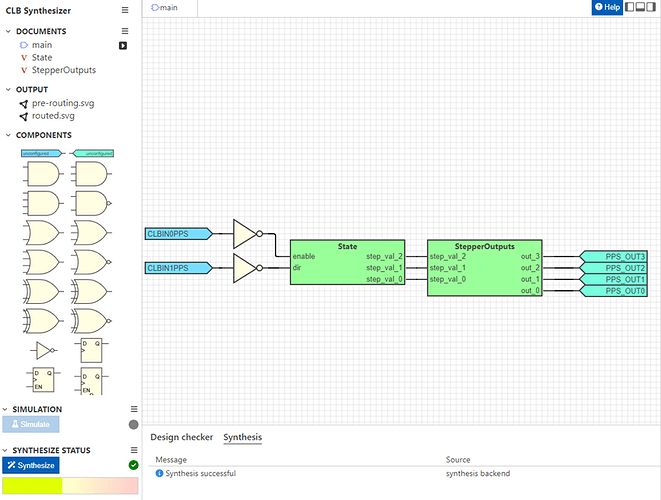Open the StepperOutputs Verilog document

tap(64, 70)
